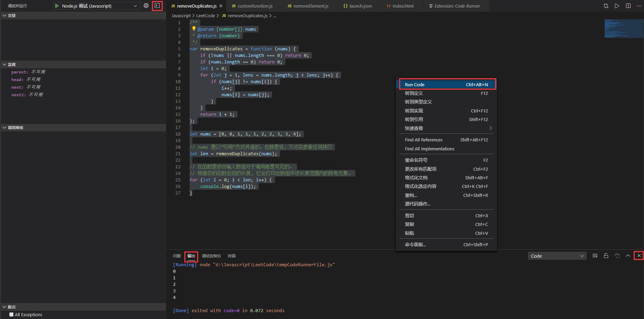Open more editor actions ellipsis

(x=639, y=6)
